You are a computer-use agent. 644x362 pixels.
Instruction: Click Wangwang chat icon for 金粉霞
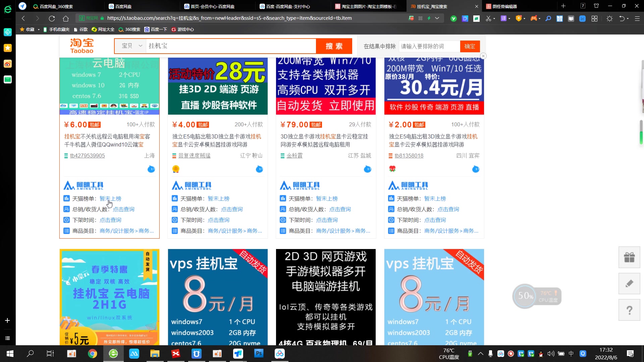(368, 169)
